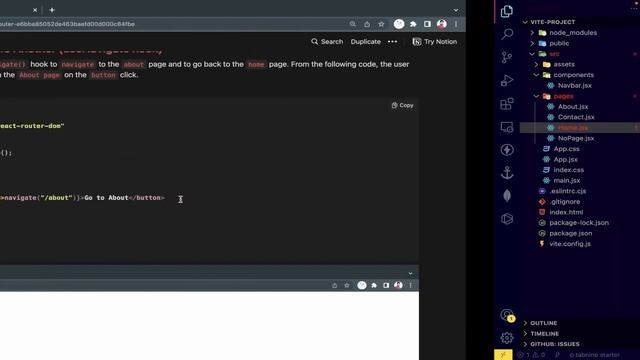Screen dimensions: 640x360
Task: Click the browser address bar URL
Action: 67,24
